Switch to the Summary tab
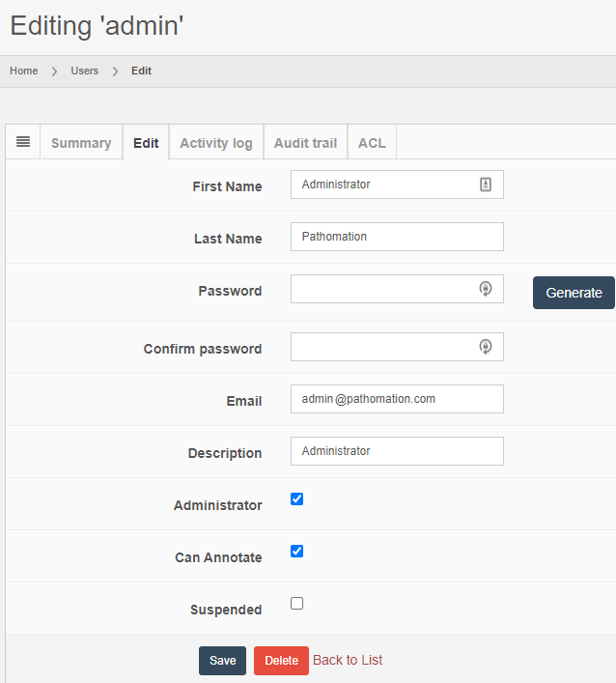 click(81, 143)
